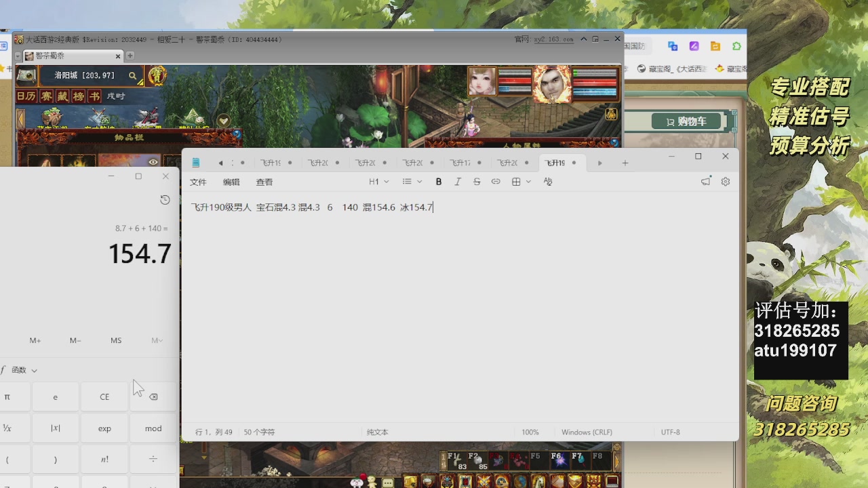Add a new game window tab
Image resolution: width=868 pixels, height=488 pixels.
tap(130, 56)
